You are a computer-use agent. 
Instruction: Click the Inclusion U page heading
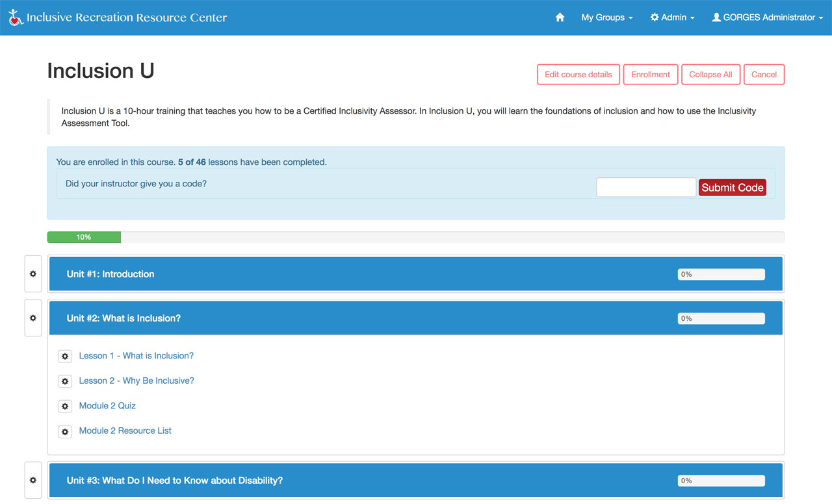click(101, 71)
